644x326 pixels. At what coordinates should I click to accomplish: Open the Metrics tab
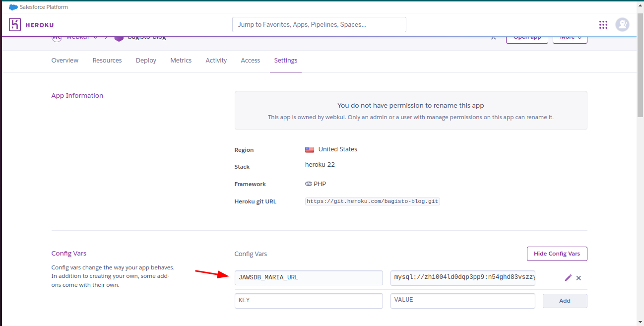tap(181, 61)
